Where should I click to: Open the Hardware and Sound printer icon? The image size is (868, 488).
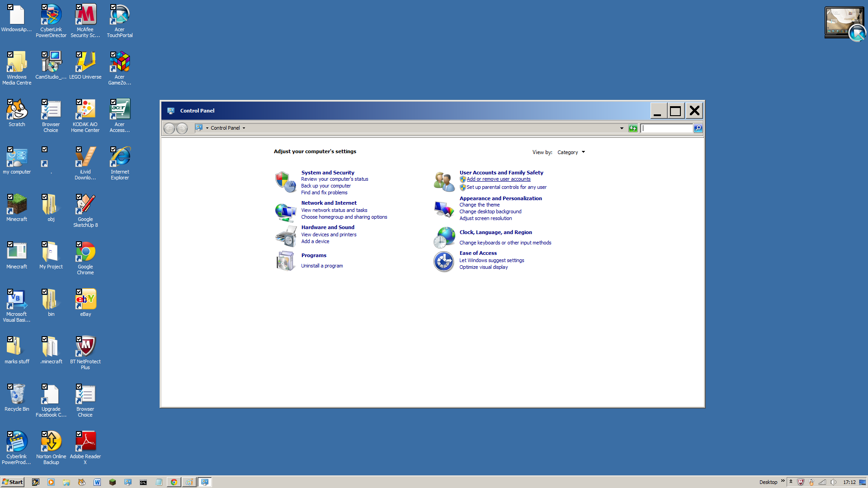click(x=285, y=235)
